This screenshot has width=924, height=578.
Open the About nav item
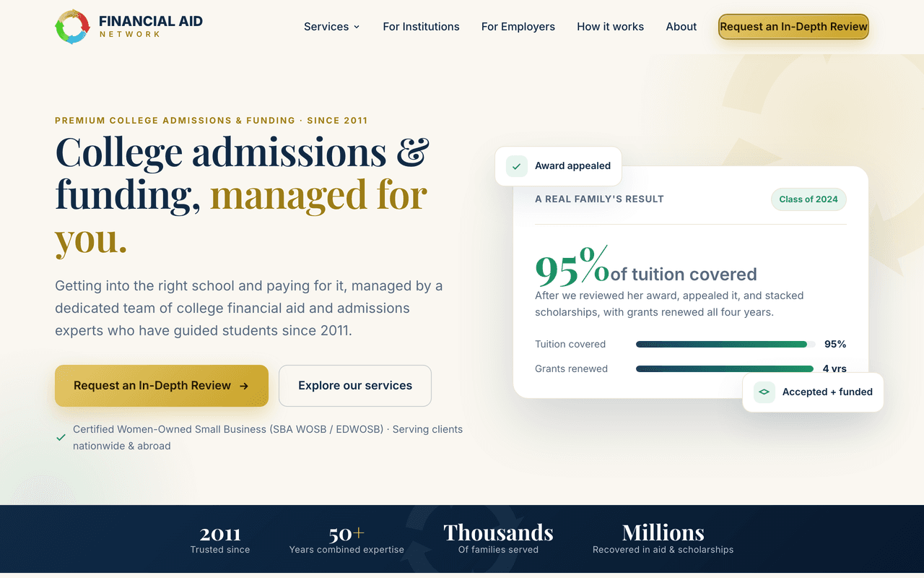point(681,27)
